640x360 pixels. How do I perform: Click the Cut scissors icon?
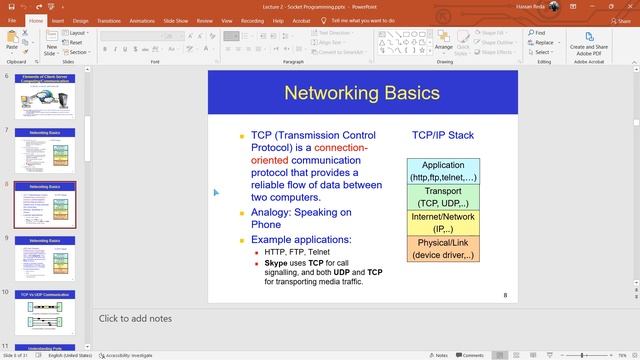tap(25, 33)
